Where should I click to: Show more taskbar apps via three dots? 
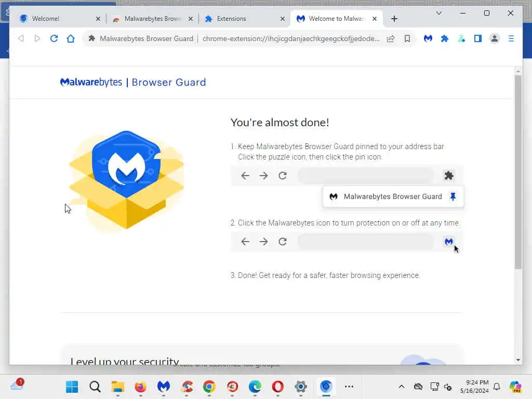click(349, 387)
